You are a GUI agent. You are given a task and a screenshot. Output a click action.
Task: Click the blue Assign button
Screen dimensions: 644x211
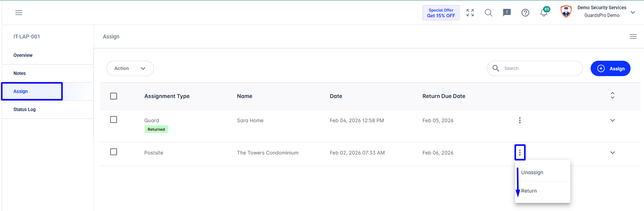coord(610,68)
